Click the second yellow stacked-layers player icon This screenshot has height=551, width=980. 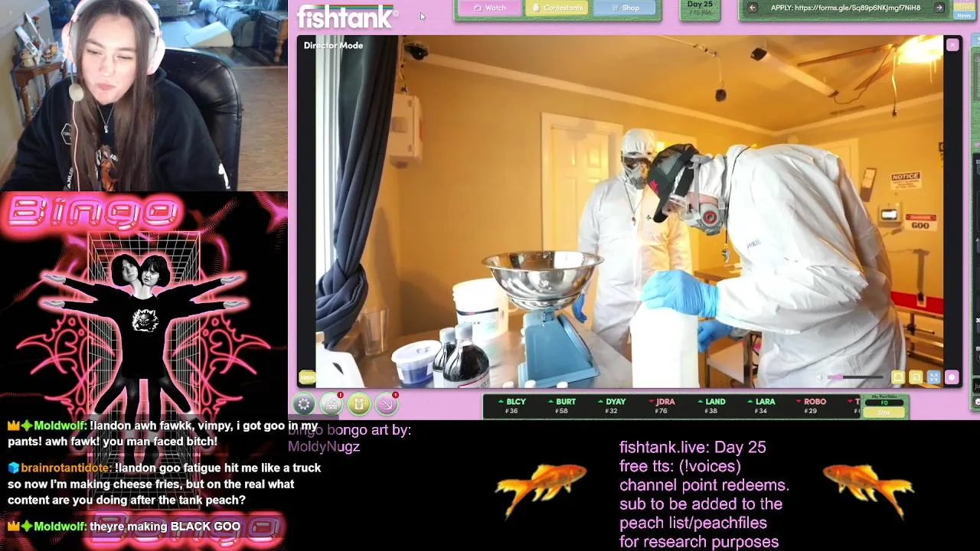point(916,377)
